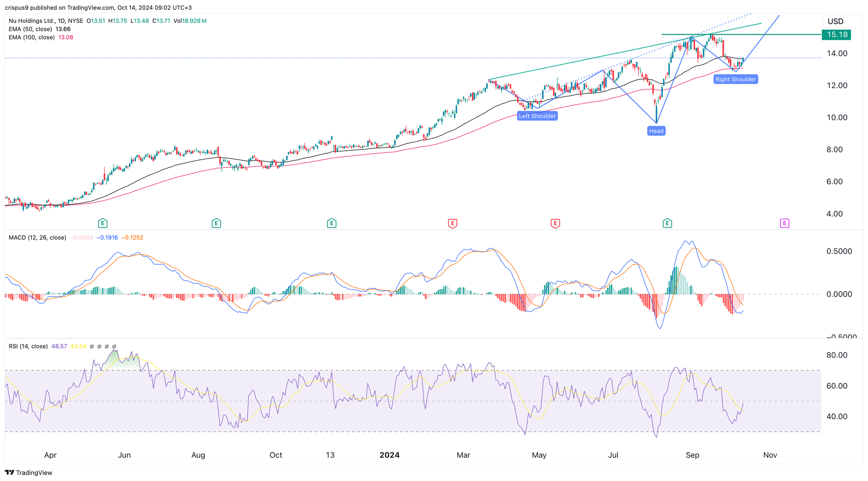Image resolution: width=868 pixels, height=481 pixels.
Task: Select the red earnings marker near May
Action: coord(555,223)
